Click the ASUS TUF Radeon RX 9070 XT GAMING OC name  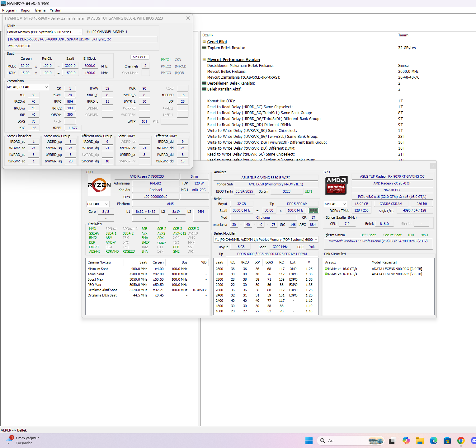(x=392, y=176)
